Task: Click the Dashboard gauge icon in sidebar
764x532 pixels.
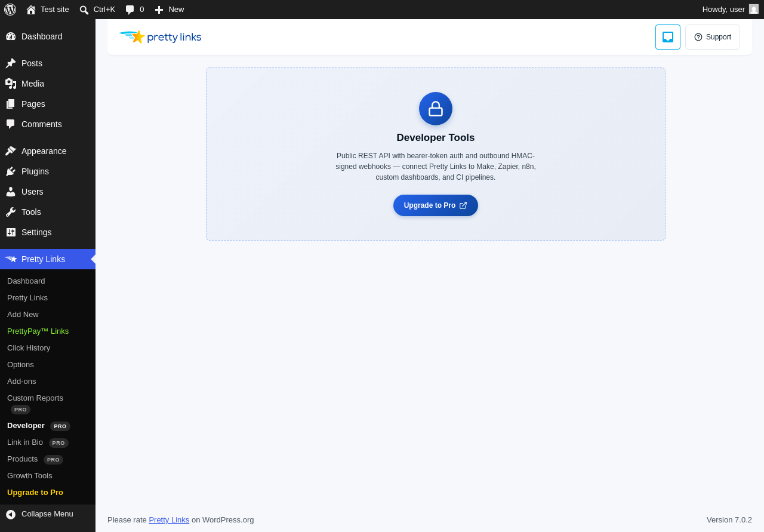Action: click(11, 36)
